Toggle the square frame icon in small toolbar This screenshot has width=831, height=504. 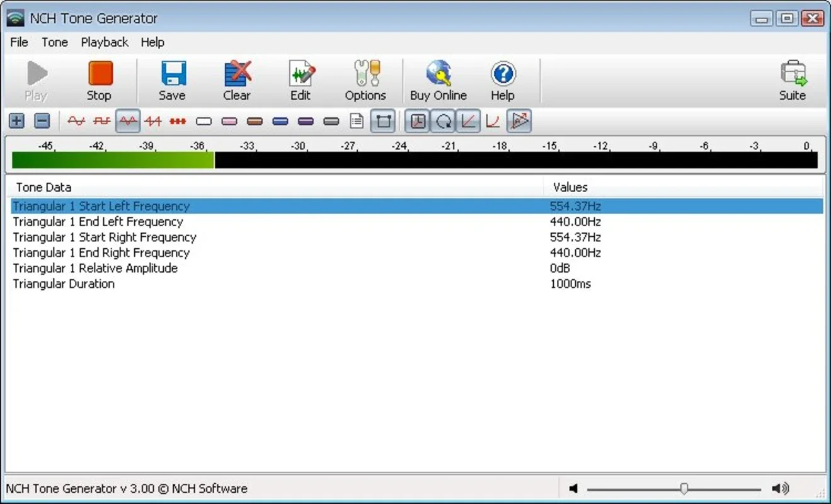[x=383, y=121]
